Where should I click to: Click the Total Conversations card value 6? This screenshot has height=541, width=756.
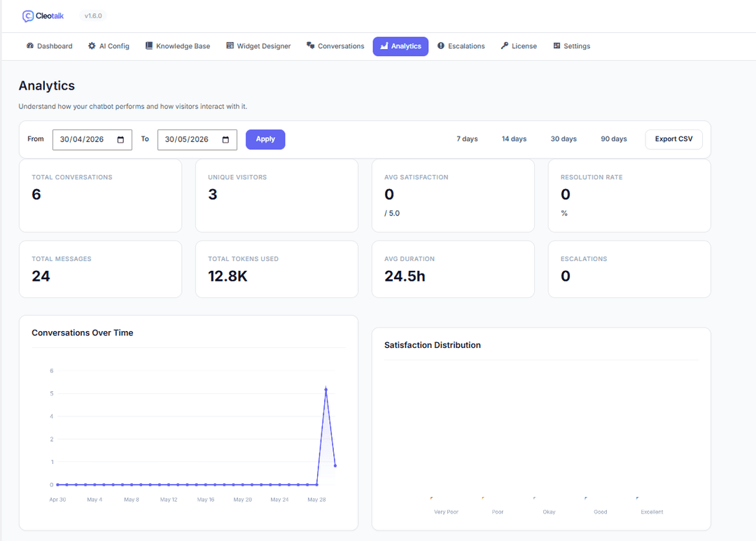click(x=36, y=195)
